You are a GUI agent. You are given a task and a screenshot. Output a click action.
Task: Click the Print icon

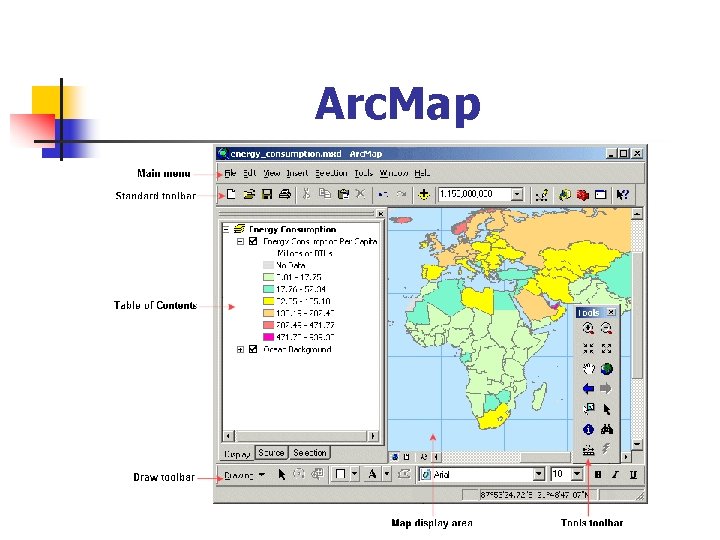tap(285, 194)
